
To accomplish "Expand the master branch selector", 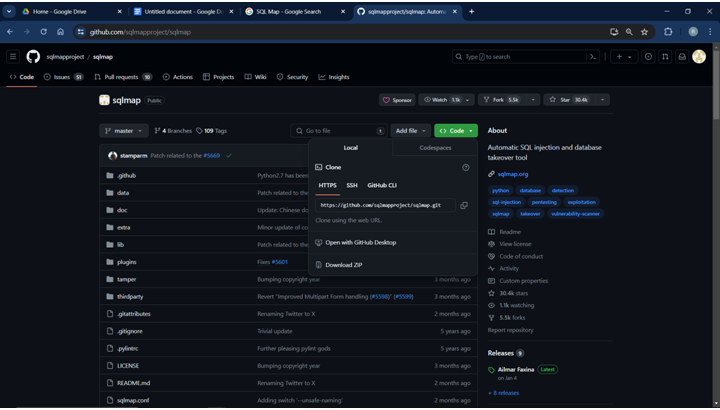I will pos(124,131).
